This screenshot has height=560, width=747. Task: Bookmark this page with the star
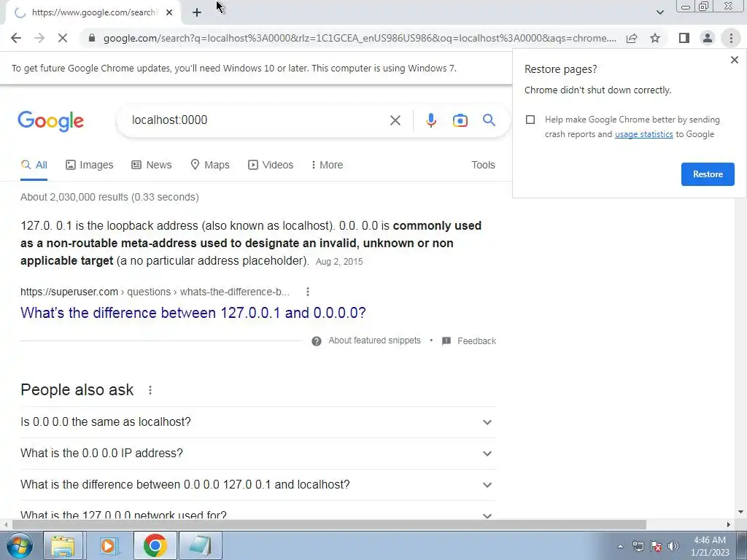click(655, 38)
